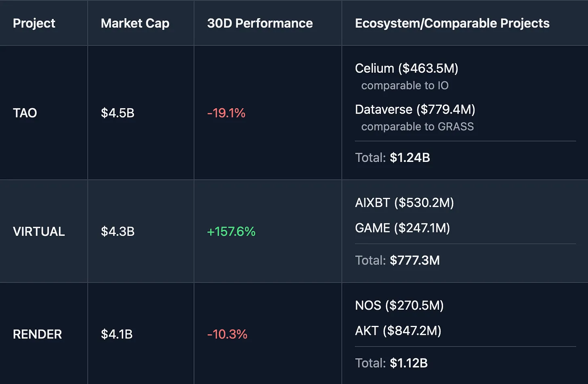
Task: Click TAO's $4.5B market cap value
Action: pyautogui.click(x=118, y=113)
